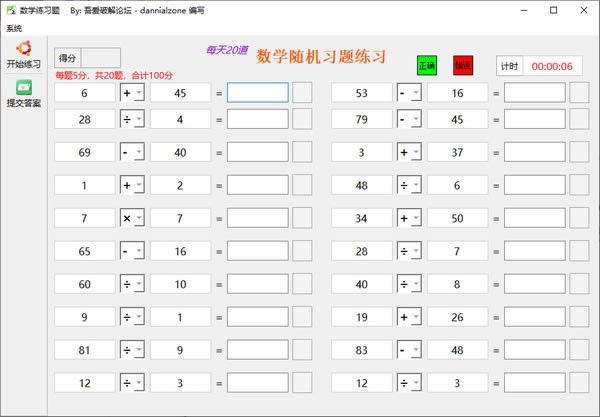Click the red 错误 indicator
The image size is (600, 417).
(x=463, y=65)
